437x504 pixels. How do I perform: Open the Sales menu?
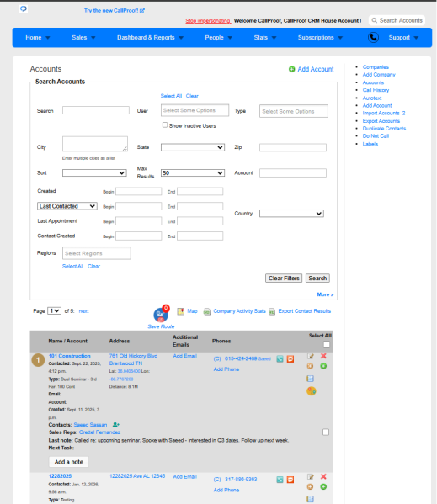point(83,38)
